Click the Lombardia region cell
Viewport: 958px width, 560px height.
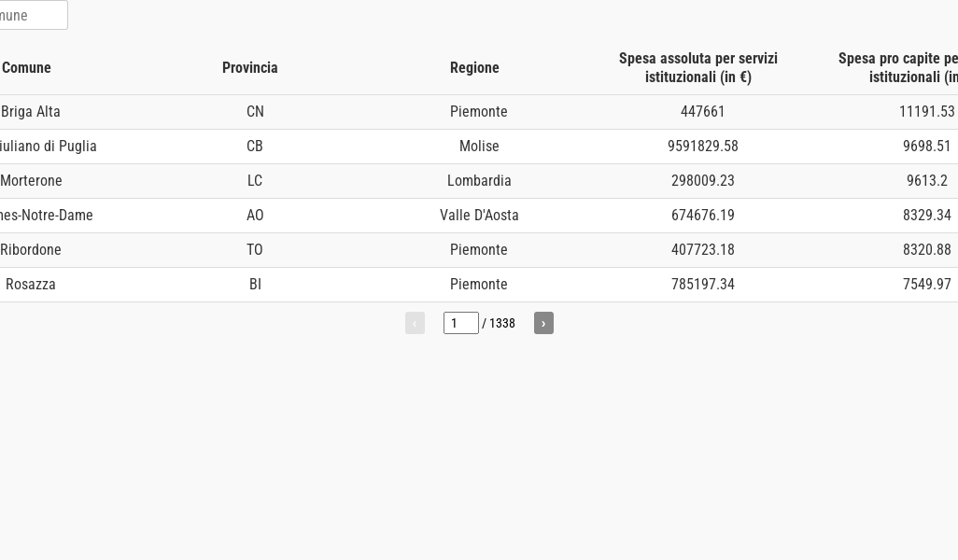[x=479, y=181]
